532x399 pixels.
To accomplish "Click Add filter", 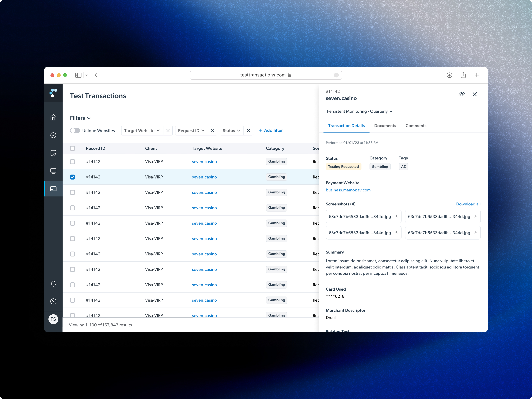I will [x=271, y=130].
